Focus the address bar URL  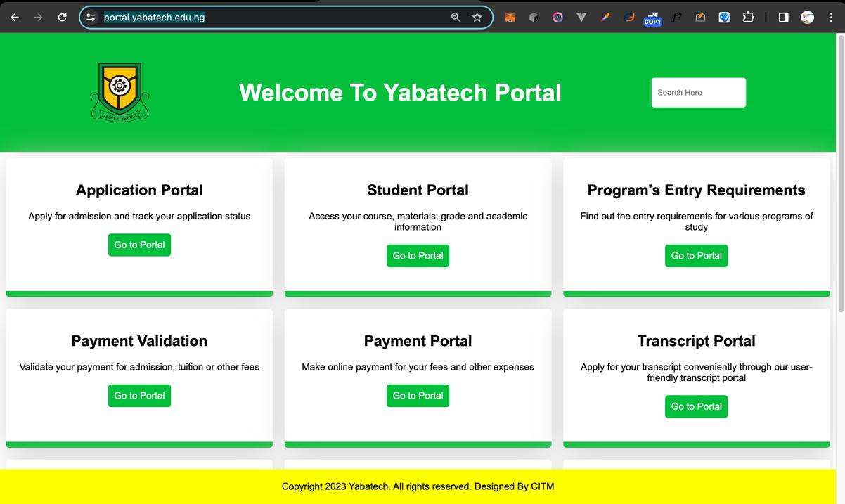tap(154, 17)
